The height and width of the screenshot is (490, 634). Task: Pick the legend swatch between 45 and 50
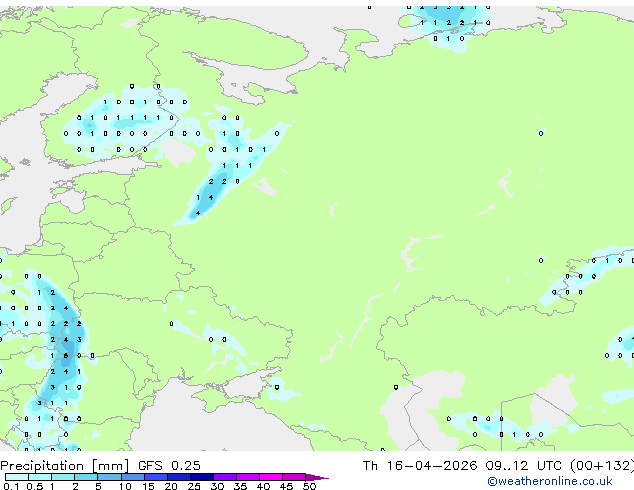click(294, 477)
